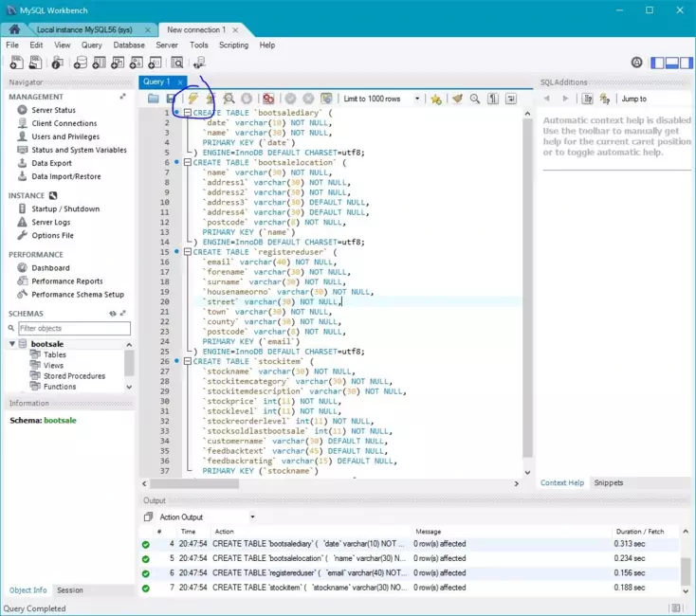Open the Database menu
This screenshot has height=616, width=696.
click(129, 45)
